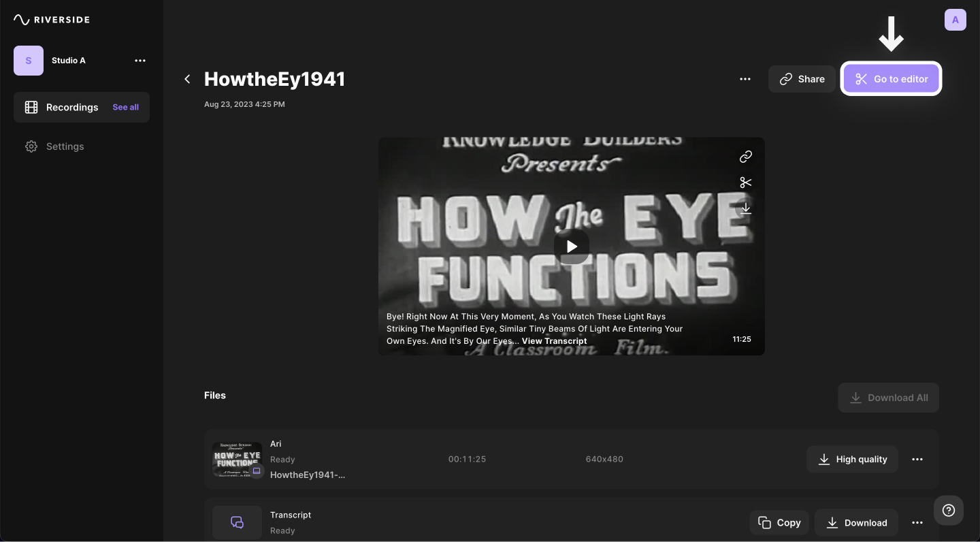The image size is (980, 542).
Task: Click the 00:11:25 duration text
Action: (x=467, y=459)
